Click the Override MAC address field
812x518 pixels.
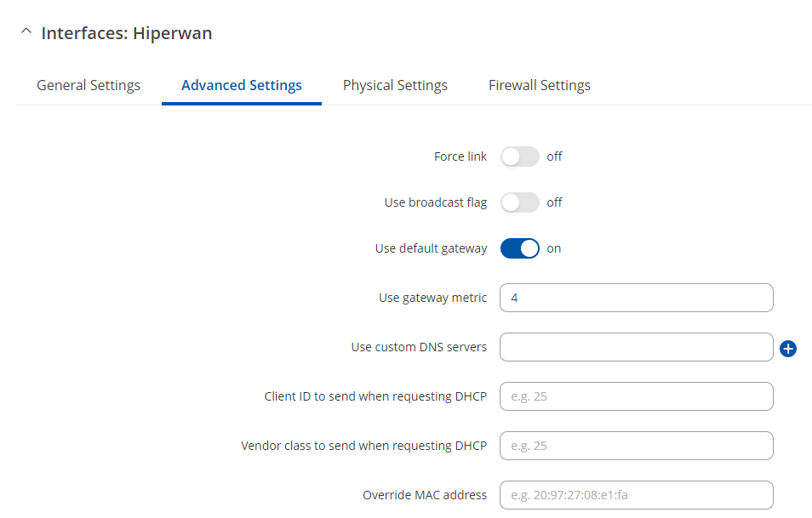point(637,495)
